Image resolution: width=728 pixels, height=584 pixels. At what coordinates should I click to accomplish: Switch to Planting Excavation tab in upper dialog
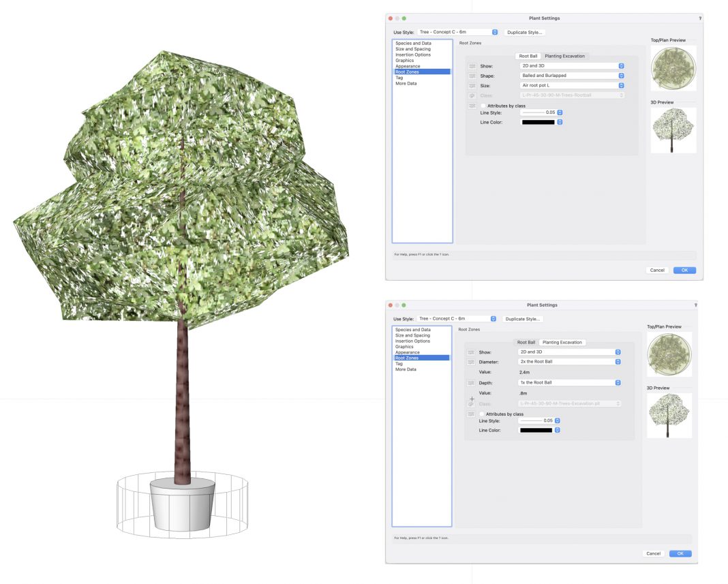564,56
